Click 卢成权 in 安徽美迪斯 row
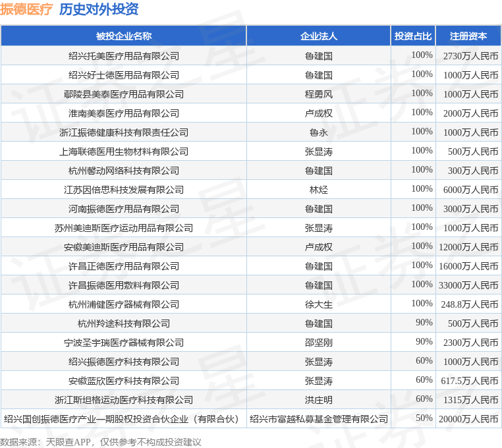Image resolution: width=502 pixels, height=448 pixels. tap(319, 247)
